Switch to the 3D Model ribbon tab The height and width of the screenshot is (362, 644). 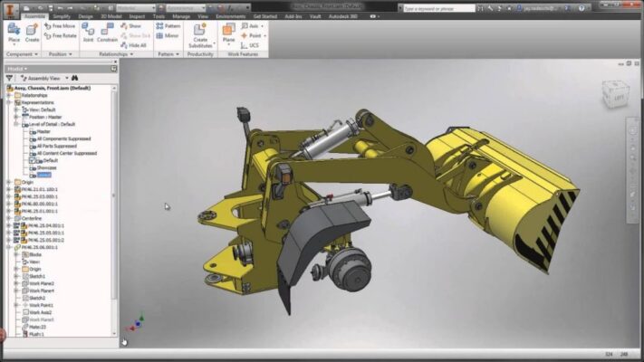pyautogui.click(x=111, y=16)
